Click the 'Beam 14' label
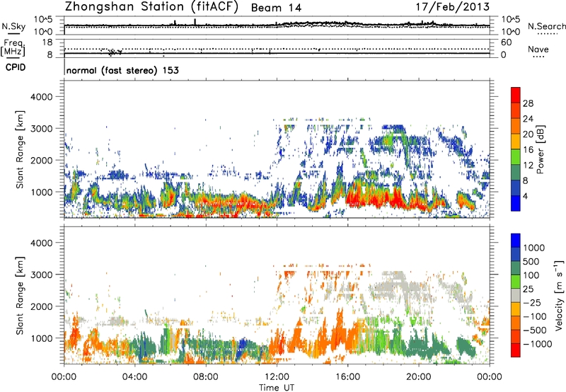566x392 pixels. point(276,8)
